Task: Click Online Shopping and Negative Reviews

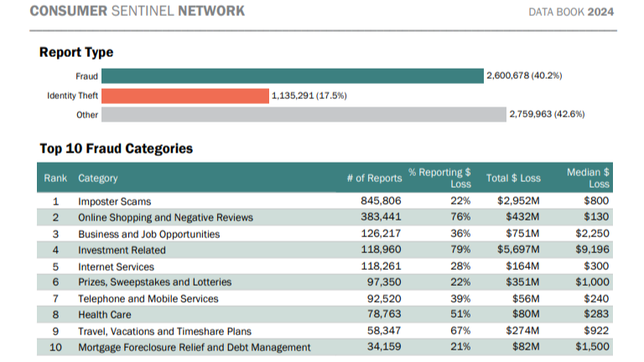Action: (x=165, y=218)
